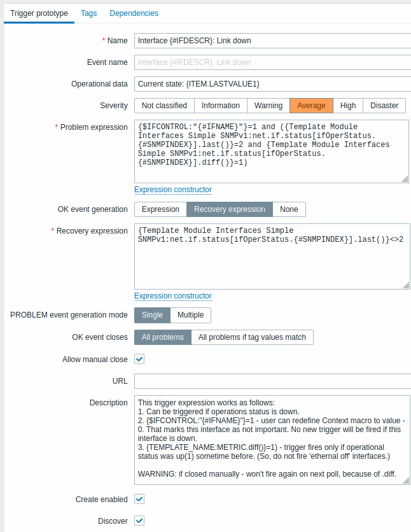Select the Trigger prototype tab

(x=39, y=13)
